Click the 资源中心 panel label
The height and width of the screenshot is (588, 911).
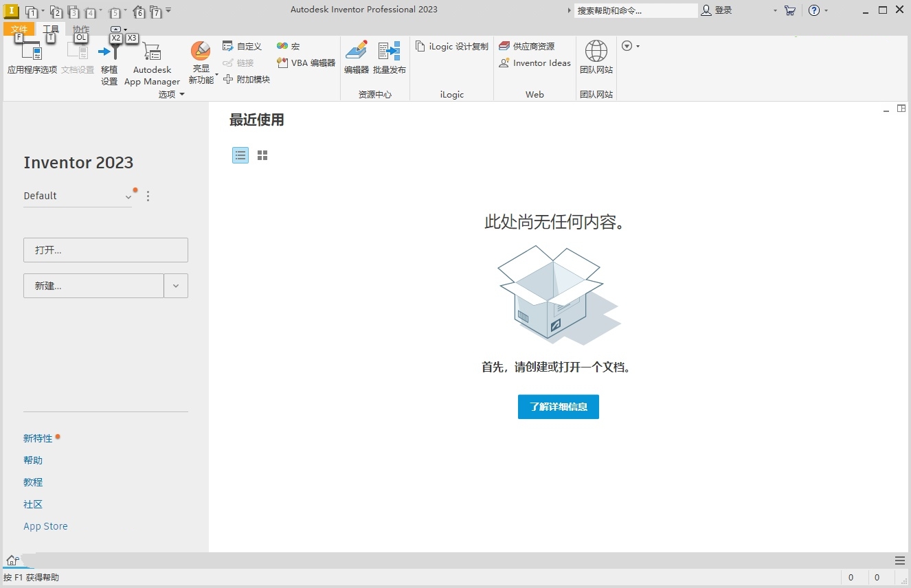(375, 95)
